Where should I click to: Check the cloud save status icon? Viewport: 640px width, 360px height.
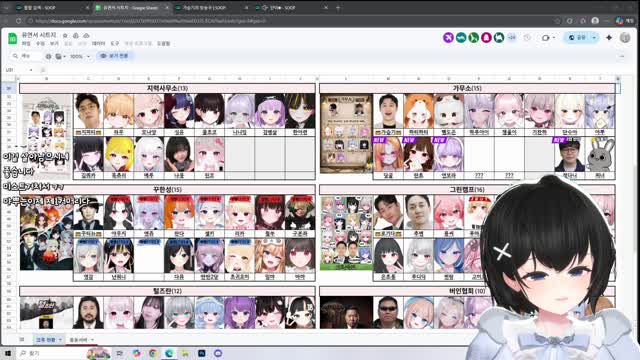tap(86, 36)
